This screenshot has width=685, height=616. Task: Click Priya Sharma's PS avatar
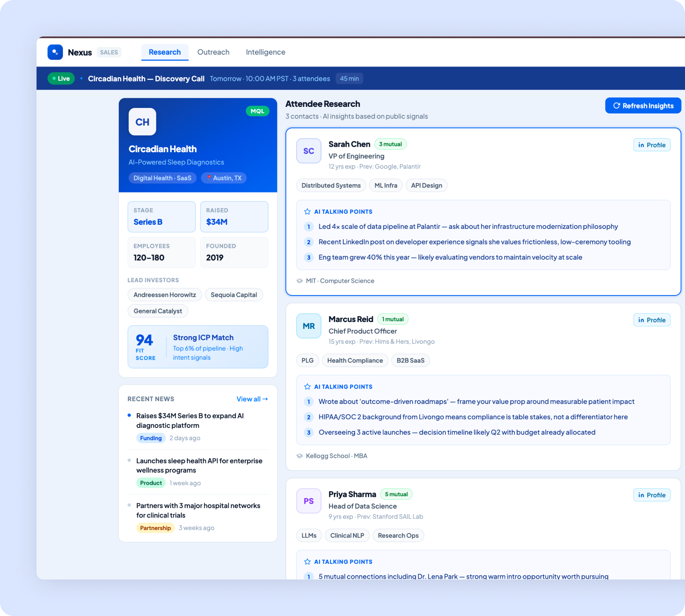point(308,501)
